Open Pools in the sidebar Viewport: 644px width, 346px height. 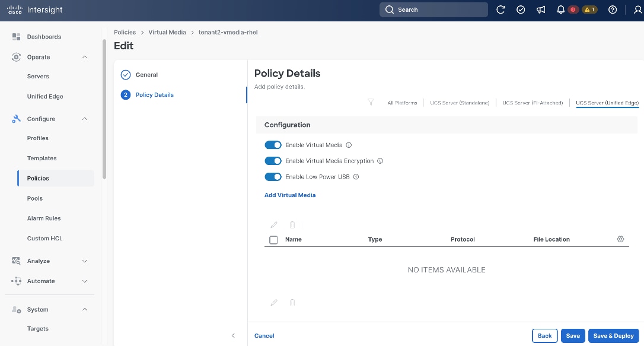coord(35,198)
